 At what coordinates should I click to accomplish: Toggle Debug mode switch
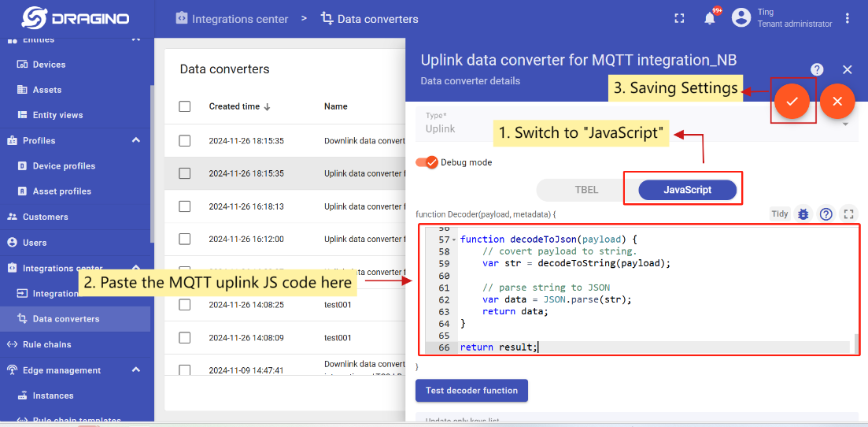[427, 162]
